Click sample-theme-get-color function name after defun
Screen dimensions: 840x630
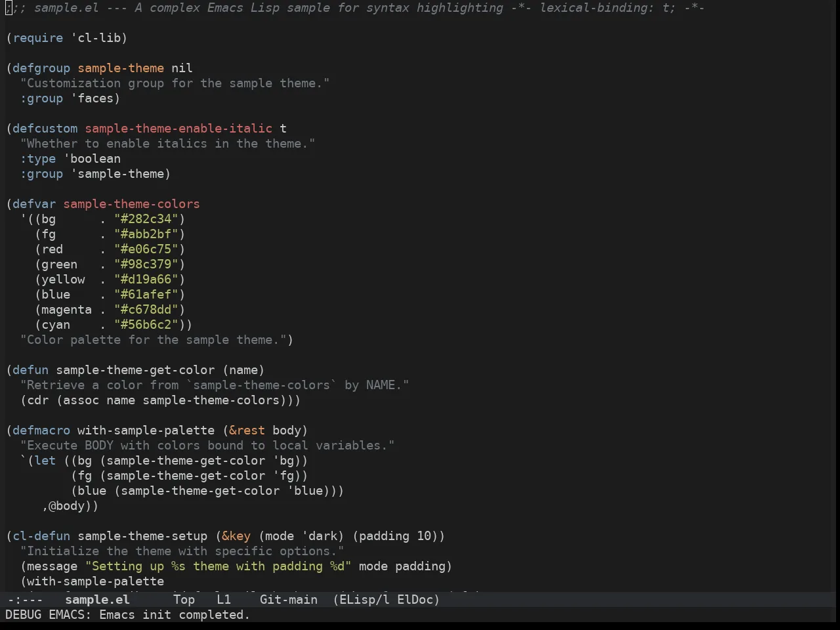click(x=135, y=370)
